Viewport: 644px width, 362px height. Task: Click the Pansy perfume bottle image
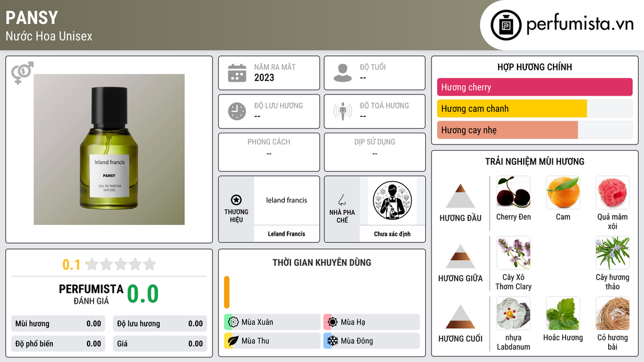[x=109, y=150]
